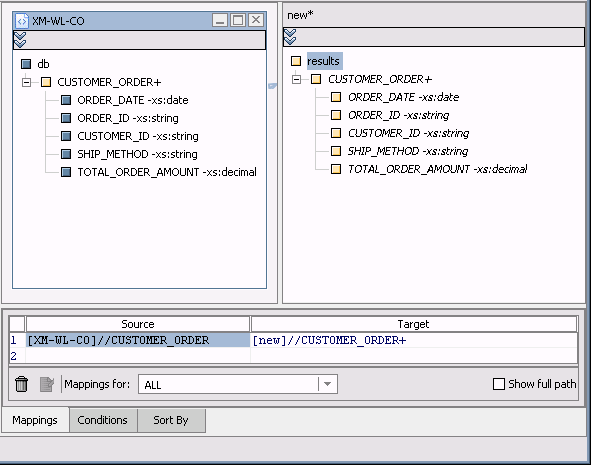This screenshot has height=465, width=591.
Task: Select the highlighted results label
Action: (325, 61)
